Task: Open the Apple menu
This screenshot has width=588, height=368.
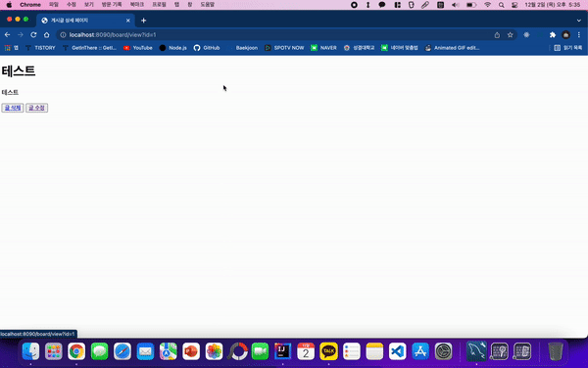Action: [9, 5]
